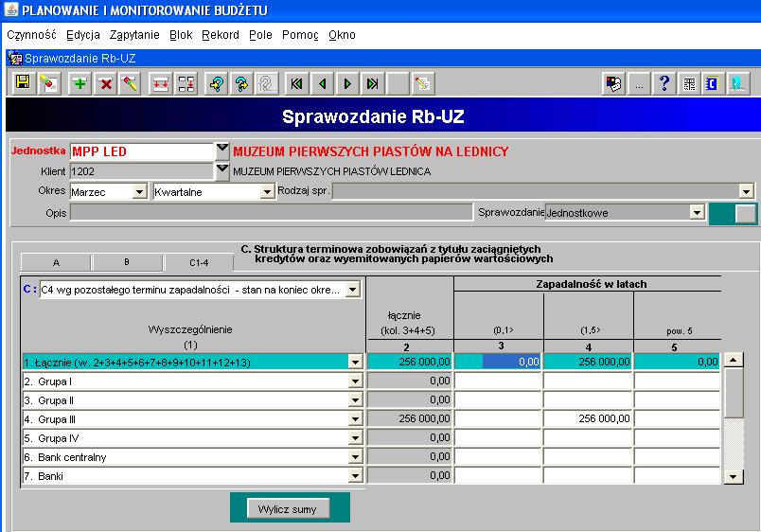
Task: Click the table scrollbar up arrow
Action: coord(734,360)
